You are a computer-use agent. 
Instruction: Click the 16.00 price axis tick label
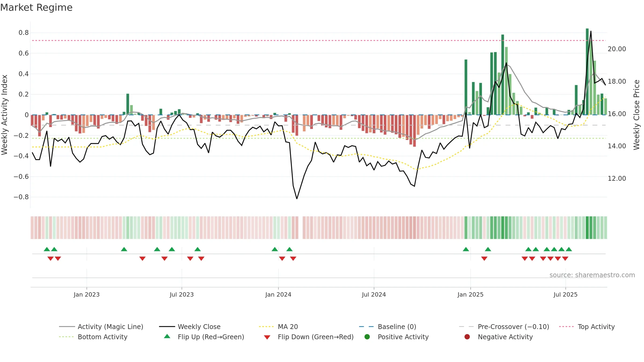pyautogui.click(x=617, y=114)
